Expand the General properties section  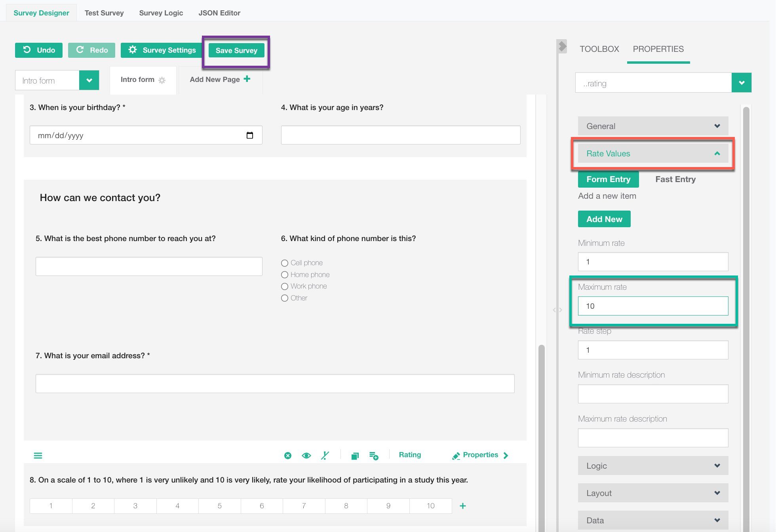point(653,126)
